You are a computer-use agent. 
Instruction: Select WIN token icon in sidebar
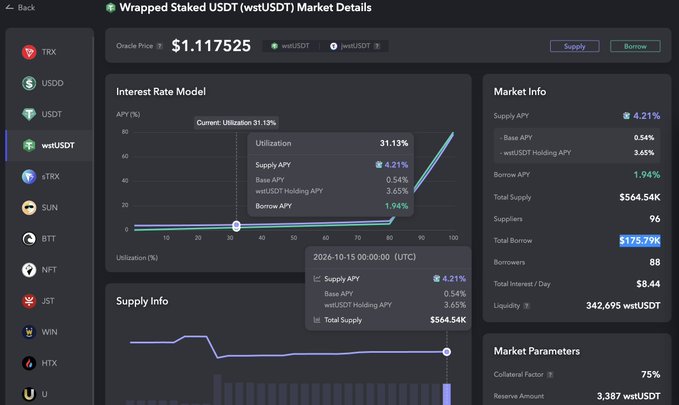click(x=29, y=332)
